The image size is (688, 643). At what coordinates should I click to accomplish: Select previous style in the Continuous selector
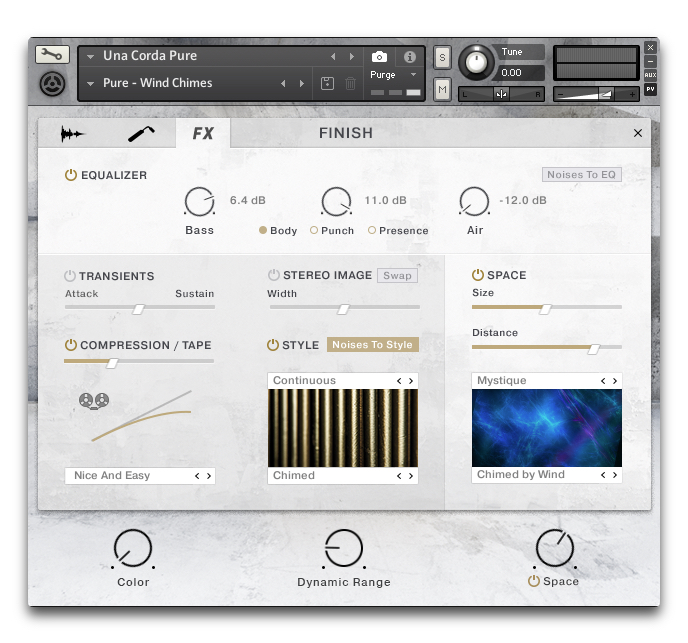(399, 381)
